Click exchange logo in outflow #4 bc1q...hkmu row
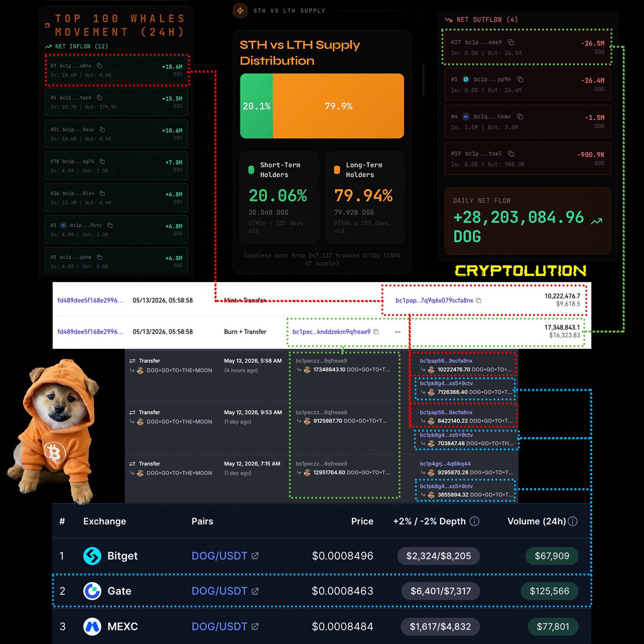The image size is (644, 644). click(x=466, y=116)
